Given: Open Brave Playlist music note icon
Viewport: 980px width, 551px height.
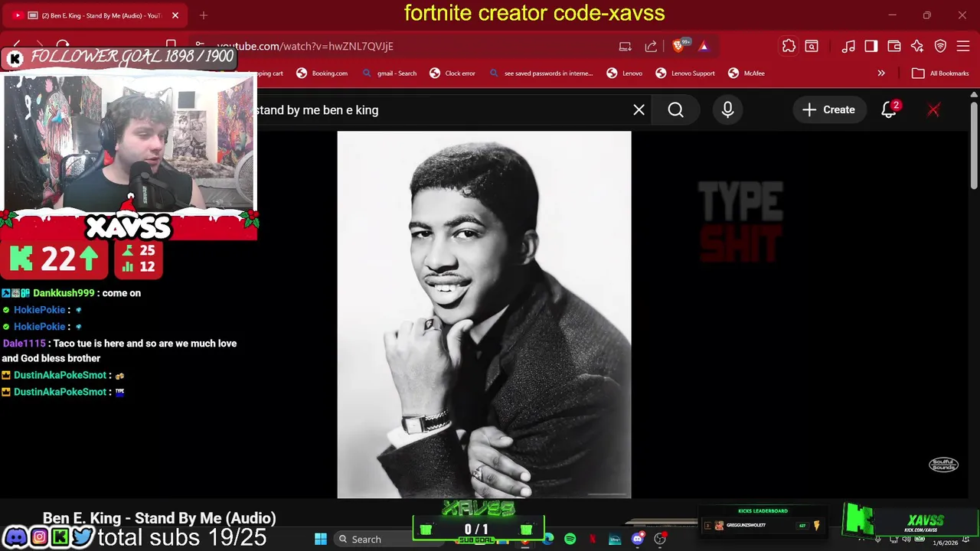Looking at the screenshot, I should point(848,46).
